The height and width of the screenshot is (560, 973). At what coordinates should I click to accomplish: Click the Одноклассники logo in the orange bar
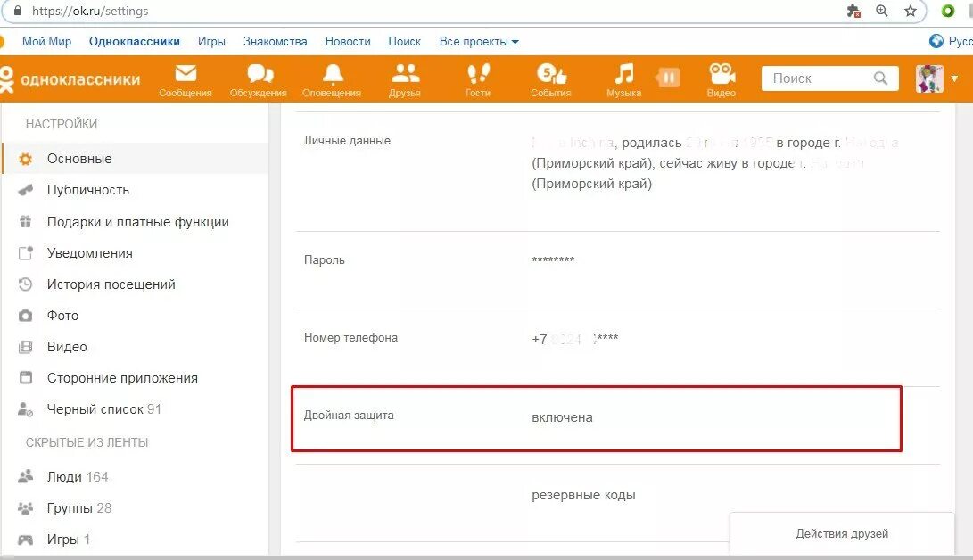click(70, 79)
